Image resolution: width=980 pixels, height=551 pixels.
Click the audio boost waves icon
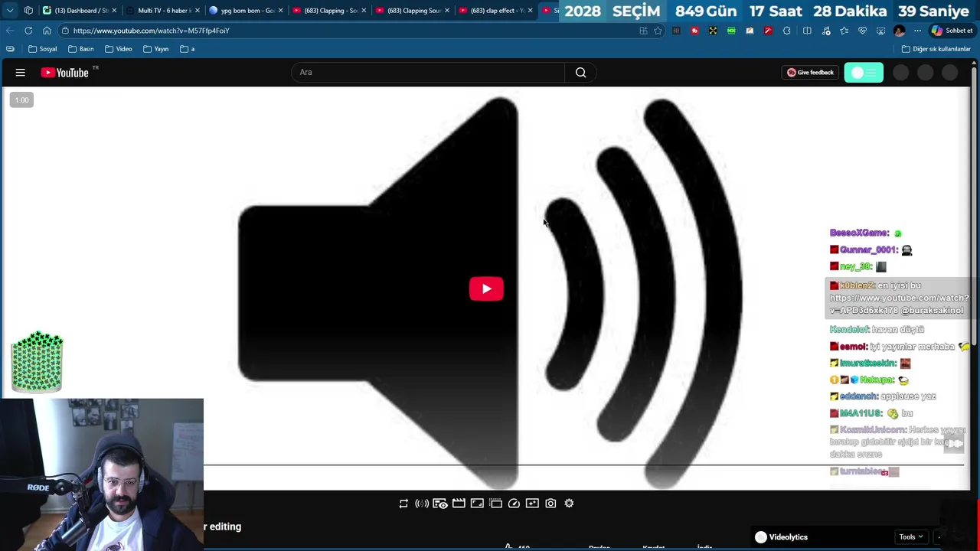pos(422,504)
